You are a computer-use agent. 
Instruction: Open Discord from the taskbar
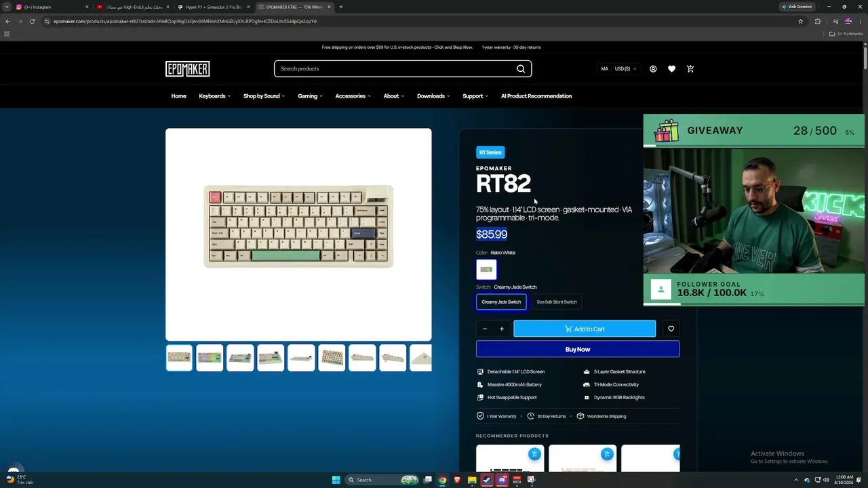pos(502,480)
